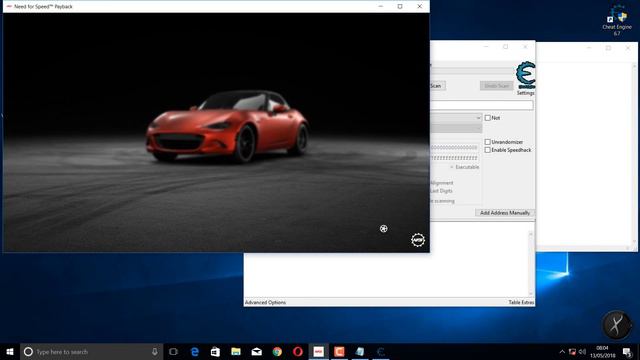Image resolution: width=640 pixels, height=360 pixels.
Task: Click the Type here to search box
Action: 92,351
